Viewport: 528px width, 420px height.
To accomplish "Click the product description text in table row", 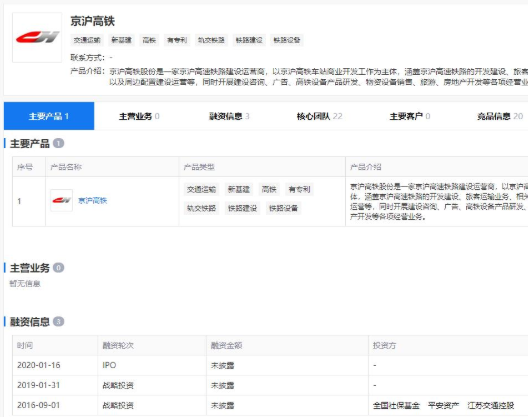I will pos(439,201).
